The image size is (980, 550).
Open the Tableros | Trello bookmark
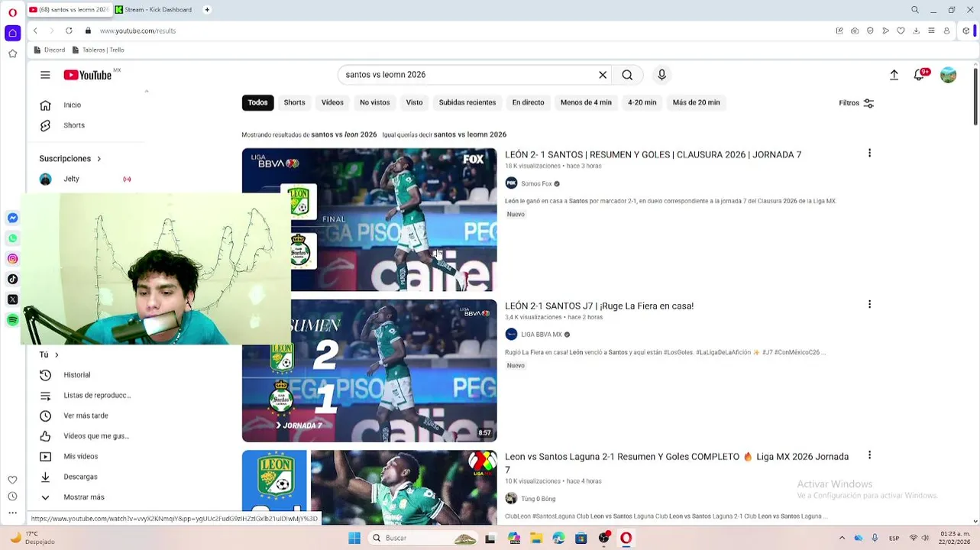click(98, 50)
